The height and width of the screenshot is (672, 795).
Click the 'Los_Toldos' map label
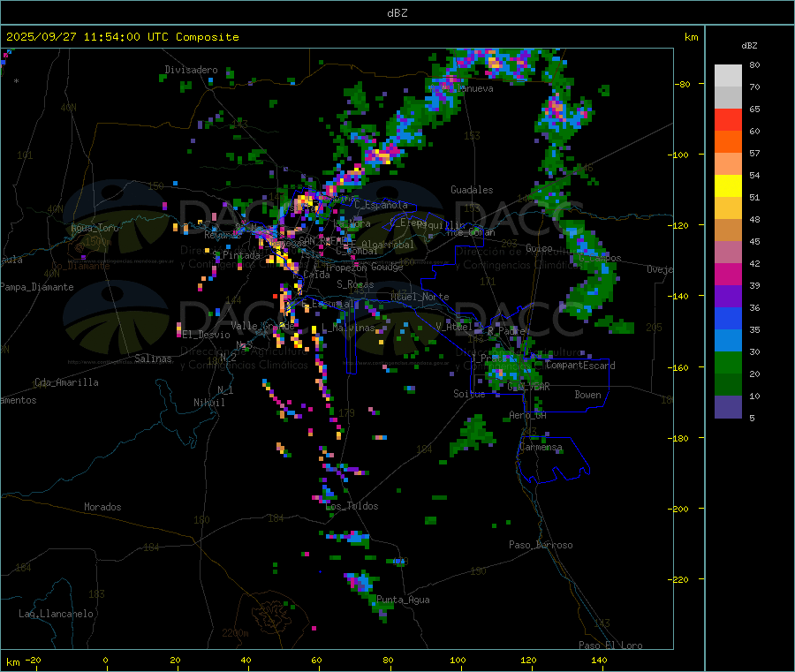(352, 506)
